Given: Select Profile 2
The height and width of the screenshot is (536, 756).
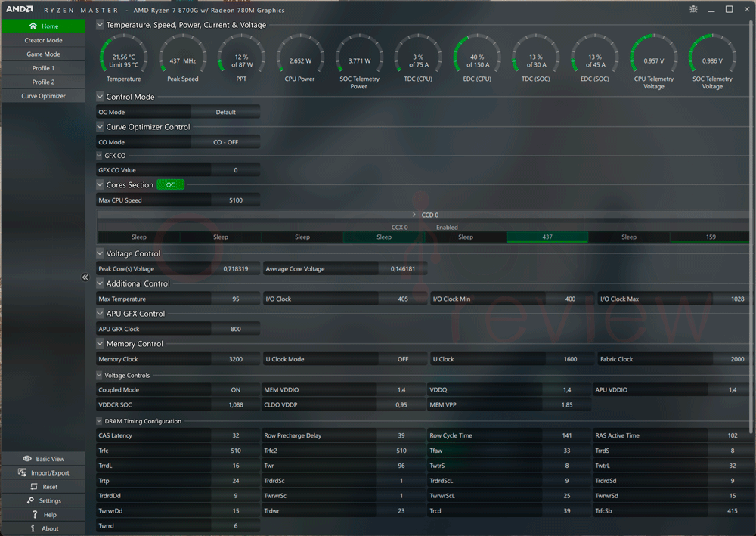Looking at the screenshot, I should pos(43,82).
